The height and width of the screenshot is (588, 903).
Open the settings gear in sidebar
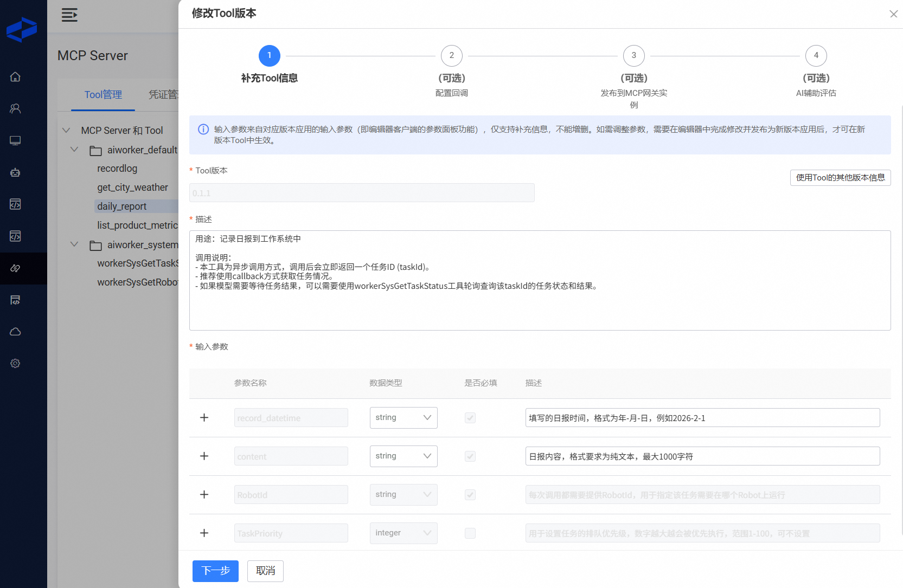pos(15,364)
